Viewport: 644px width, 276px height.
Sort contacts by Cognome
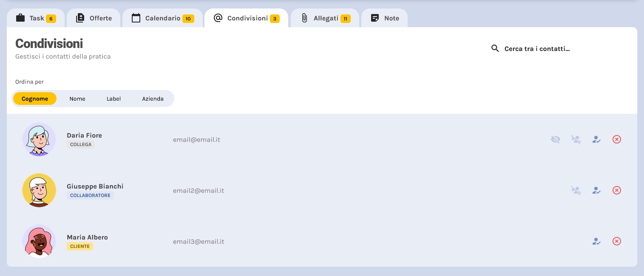click(x=35, y=99)
